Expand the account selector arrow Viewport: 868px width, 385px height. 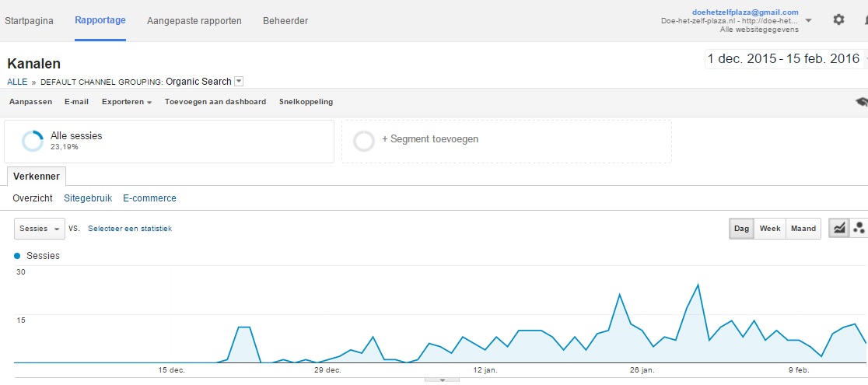808,20
